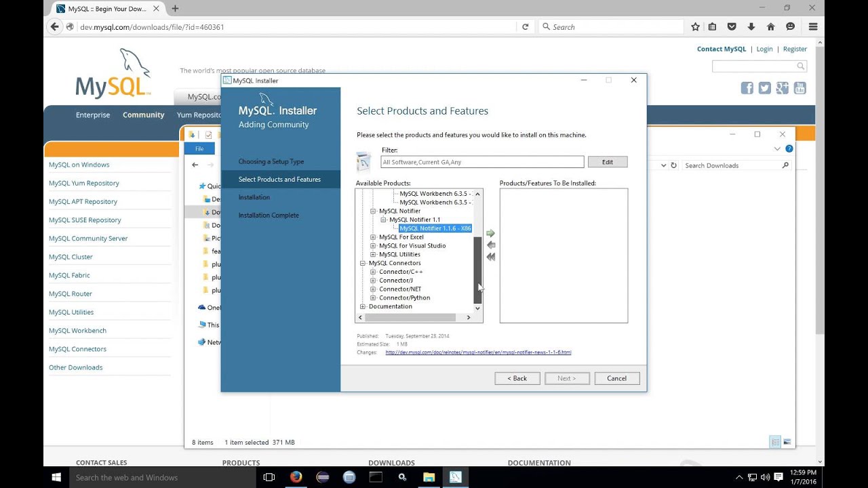Expand MySQL for Visual Studio node
The width and height of the screenshot is (868, 488).
373,246
